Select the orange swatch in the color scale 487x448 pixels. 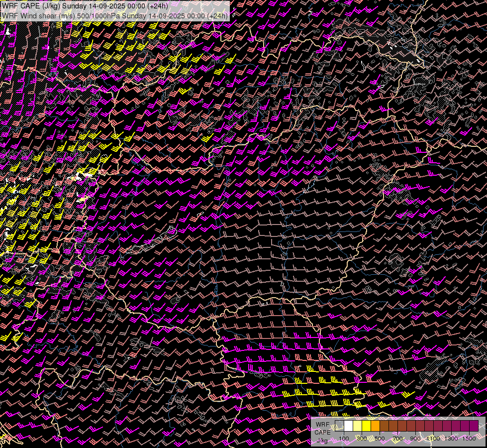375,426
